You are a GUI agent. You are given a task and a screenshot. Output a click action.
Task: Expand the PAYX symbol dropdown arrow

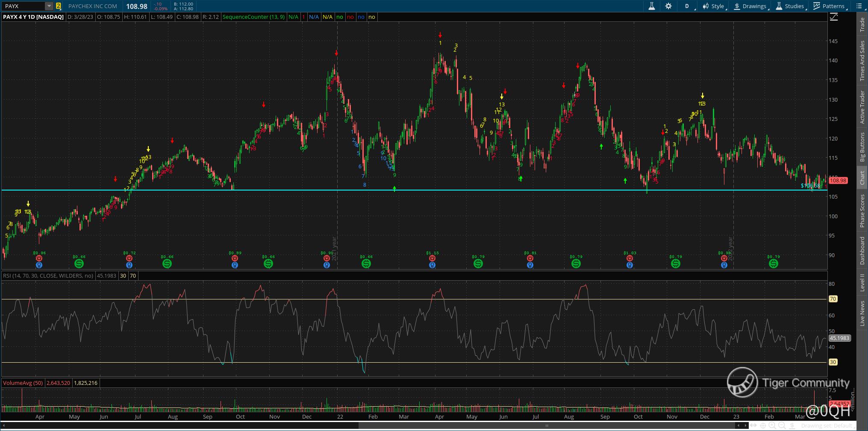pos(49,6)
